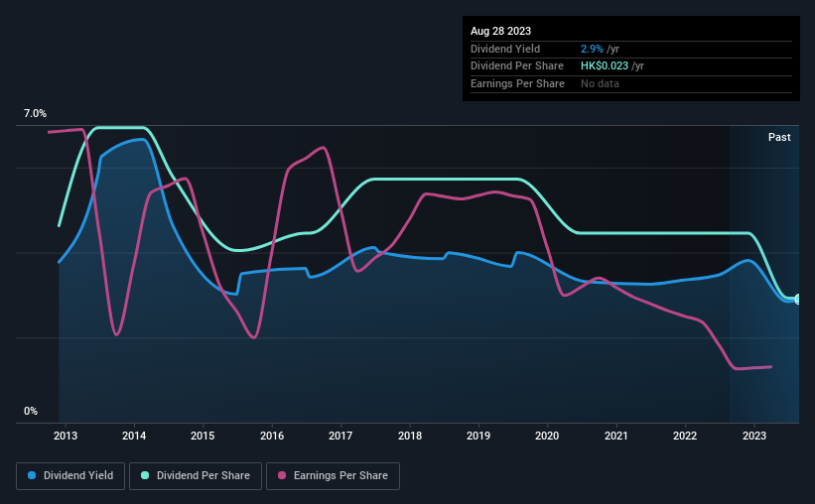
Task: Select the 2013 label on the x-axis
Action: (66, 436)
